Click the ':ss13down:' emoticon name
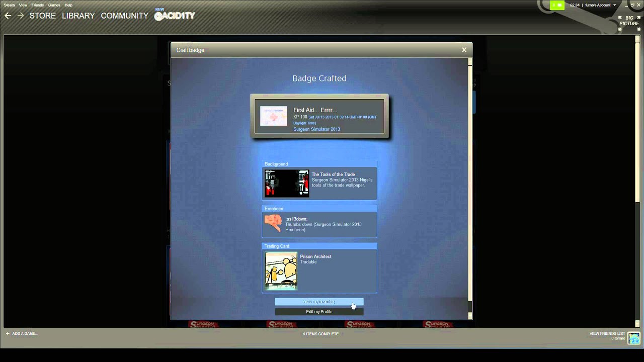 296,219
